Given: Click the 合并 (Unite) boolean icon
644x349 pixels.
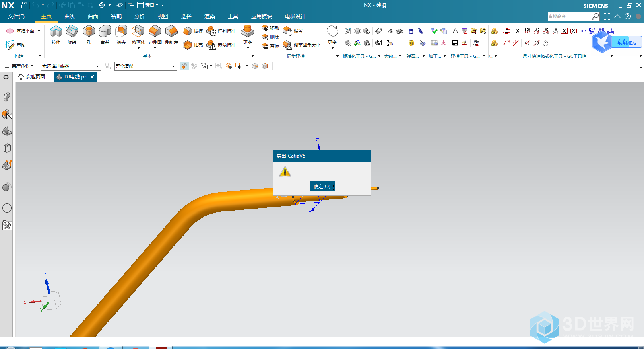Looking at the screenshot, I should pyautogui.click(x=105, y=31).
